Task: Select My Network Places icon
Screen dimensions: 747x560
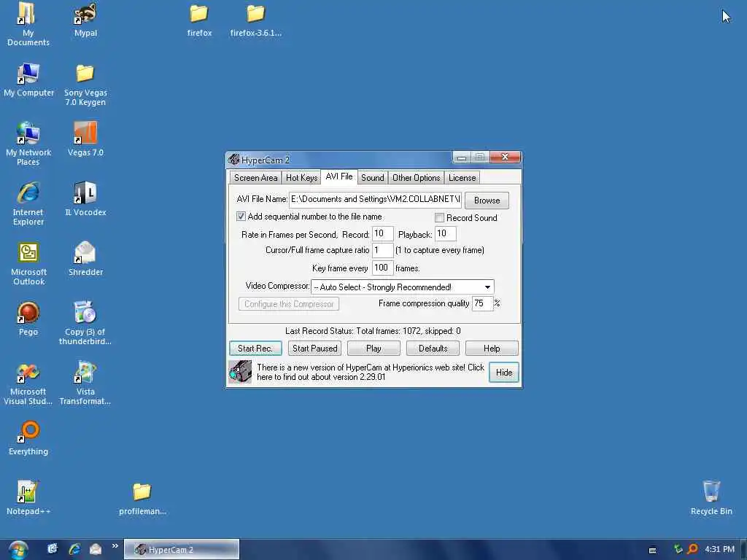Action: click(28, 144)
